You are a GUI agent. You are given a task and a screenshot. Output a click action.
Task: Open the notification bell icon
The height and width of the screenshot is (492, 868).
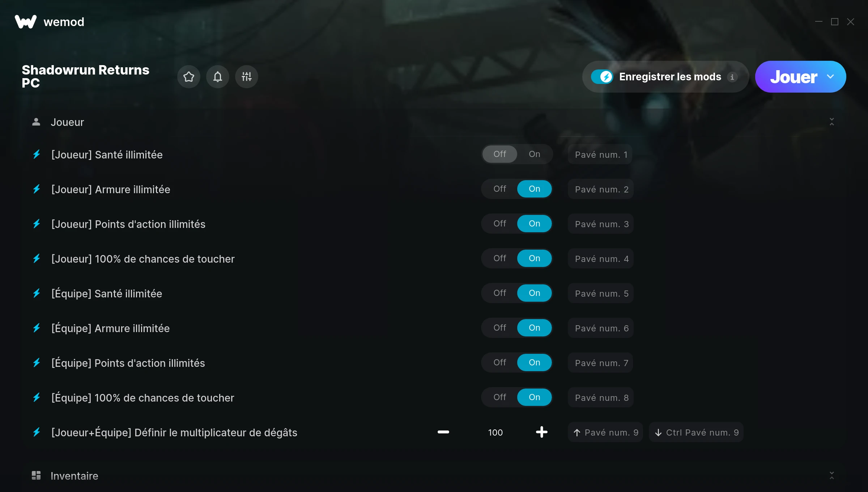point(218,77)
